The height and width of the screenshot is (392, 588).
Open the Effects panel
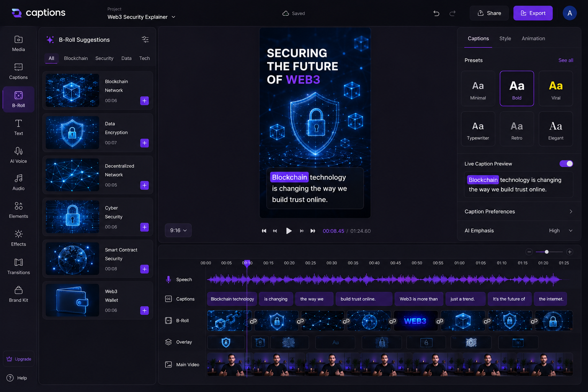coord(18,238)
